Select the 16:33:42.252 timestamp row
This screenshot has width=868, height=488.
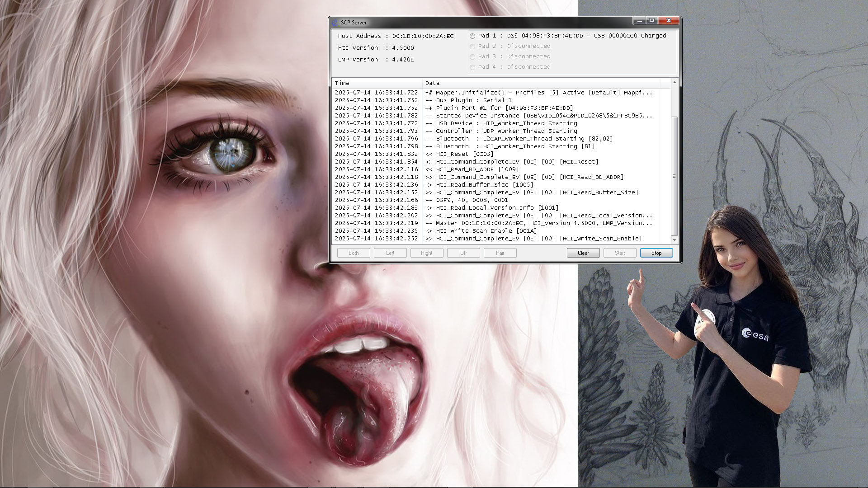495,239
